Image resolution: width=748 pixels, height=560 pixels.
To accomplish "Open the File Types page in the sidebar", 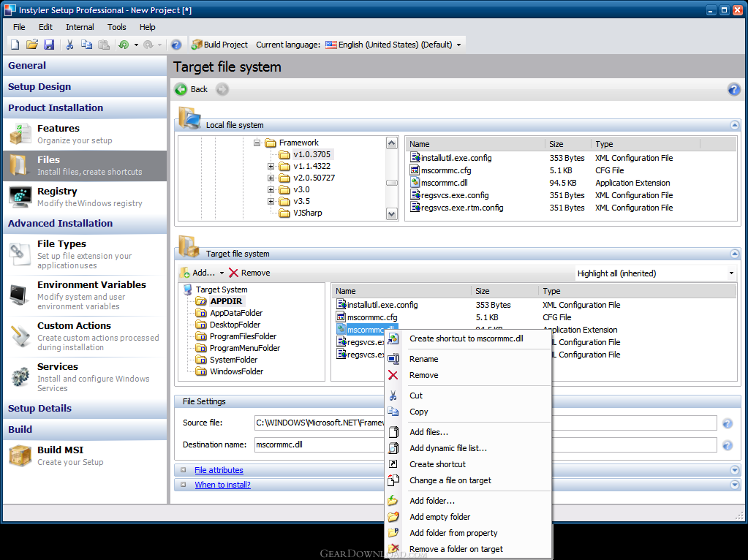I will (85, 254).
